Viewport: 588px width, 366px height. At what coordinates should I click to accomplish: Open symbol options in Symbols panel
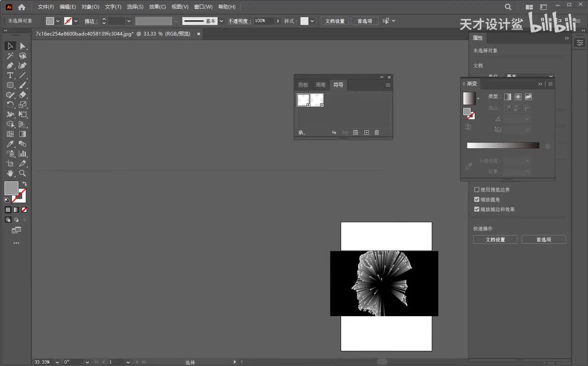[x=356, y=132]
